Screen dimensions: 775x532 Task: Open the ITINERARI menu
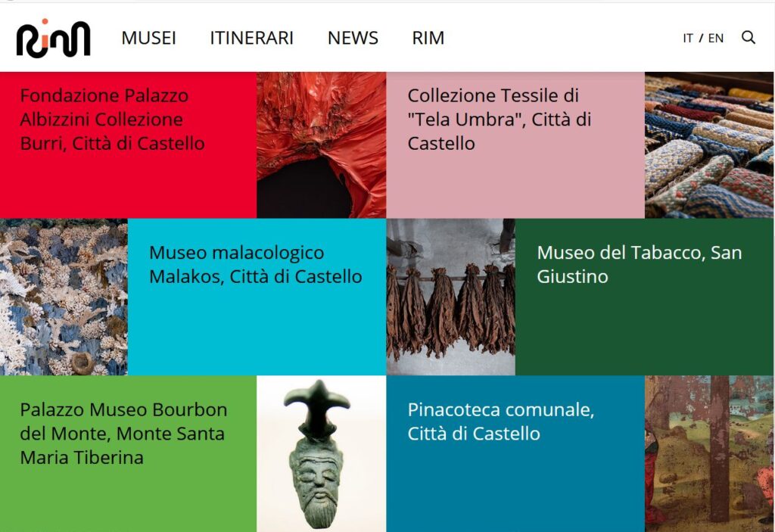pyautogui.click(x=251, y=38)
